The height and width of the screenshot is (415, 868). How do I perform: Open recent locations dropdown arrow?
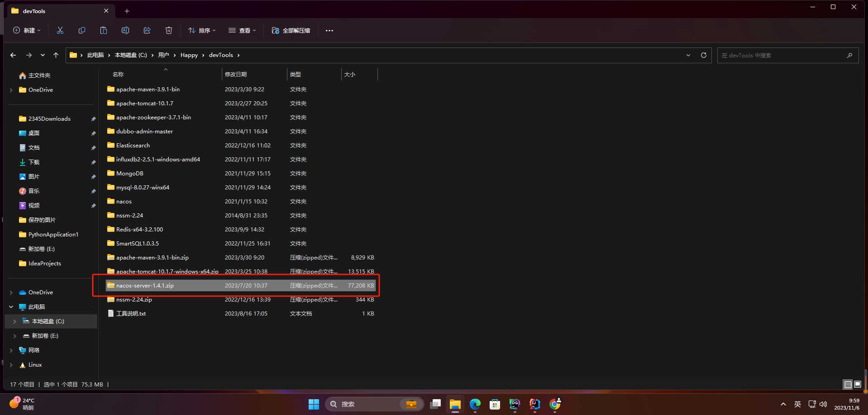tap(43, 55)
